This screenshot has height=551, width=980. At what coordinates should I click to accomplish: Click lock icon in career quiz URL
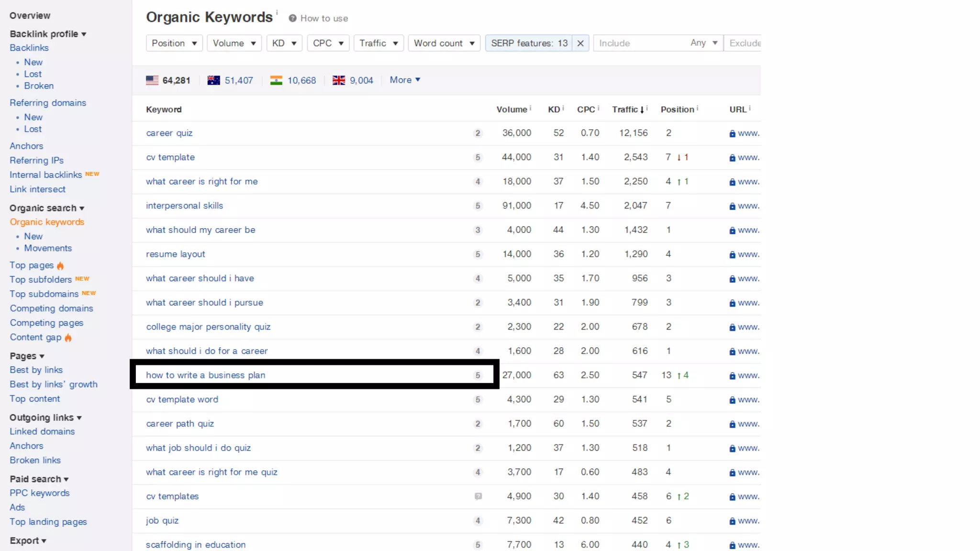coord(732,134)
